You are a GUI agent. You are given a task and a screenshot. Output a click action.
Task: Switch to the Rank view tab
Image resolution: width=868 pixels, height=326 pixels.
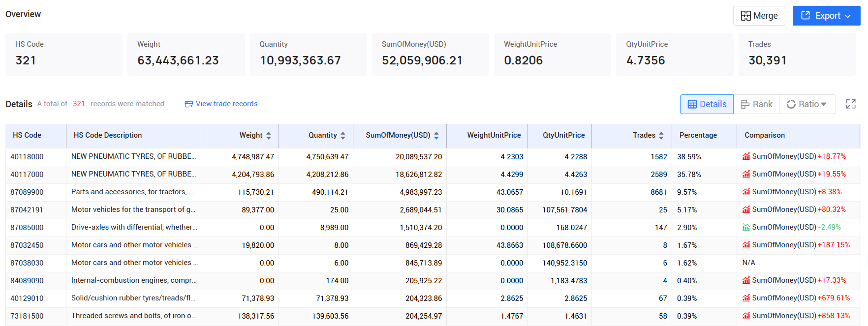[x=756, y=104]
